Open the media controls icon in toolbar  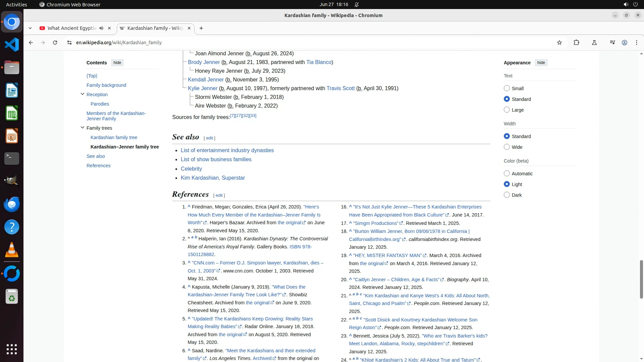(612, 43)
